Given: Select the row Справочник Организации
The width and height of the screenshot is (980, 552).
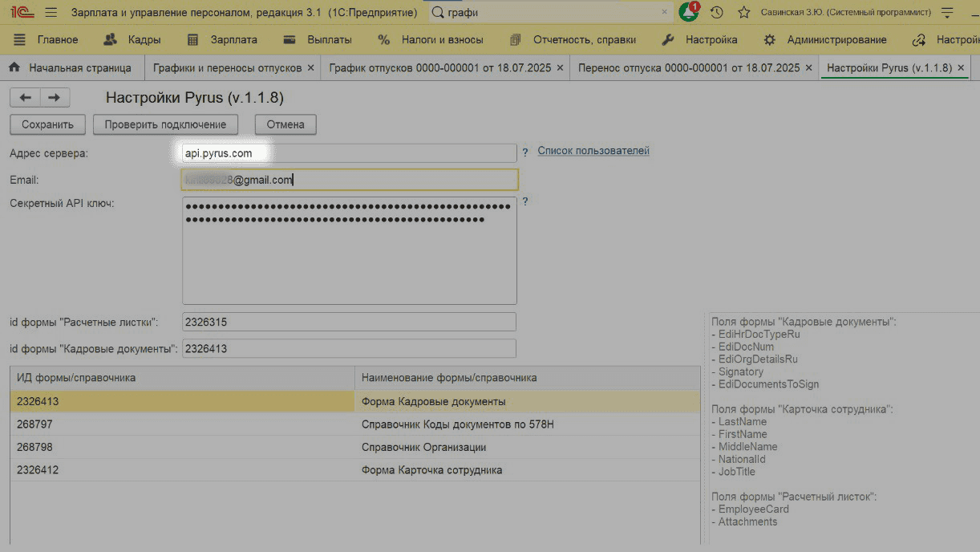Looking at the screenshot, I should point(528,447).
